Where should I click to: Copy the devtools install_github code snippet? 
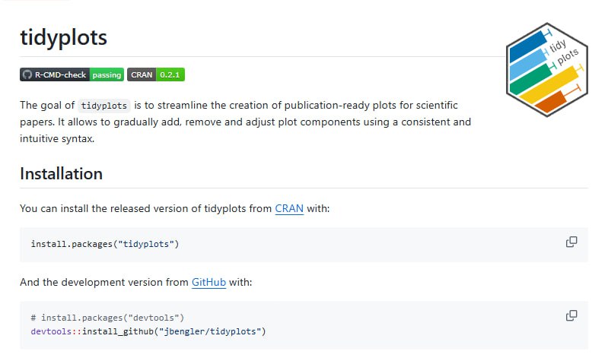571,315
